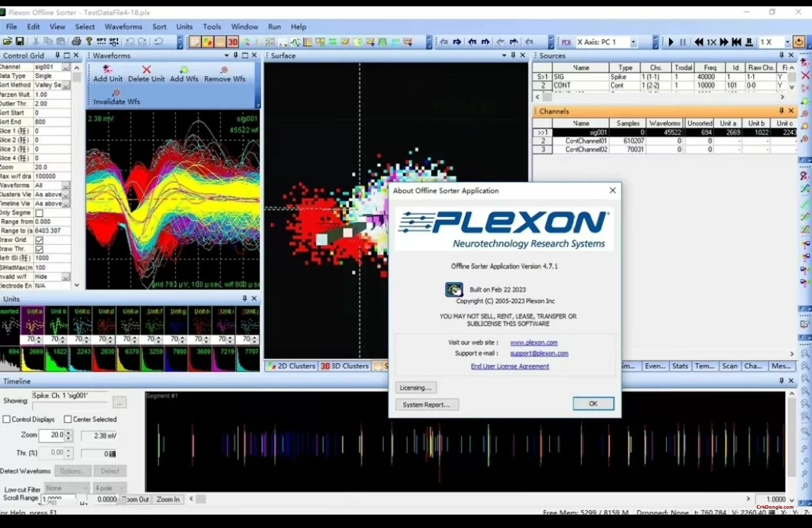Screen dimensions: 812x528
Task: Uncheck the Draw Grid checkbox
Action: click(x=38, y=240)
